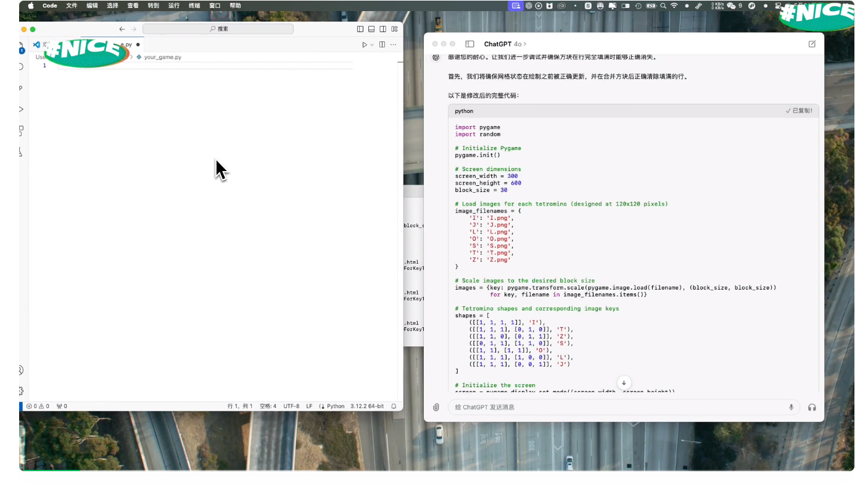The height and width of the screenshot is (486, 868).
Task: Select interpreter 3.12.2 64-bit
Action: click(367, 406)
